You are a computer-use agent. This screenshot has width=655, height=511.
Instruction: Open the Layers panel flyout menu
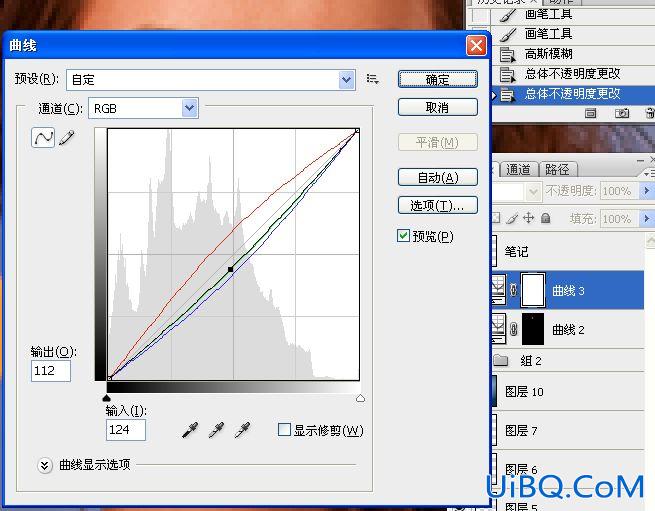point(650,173)
